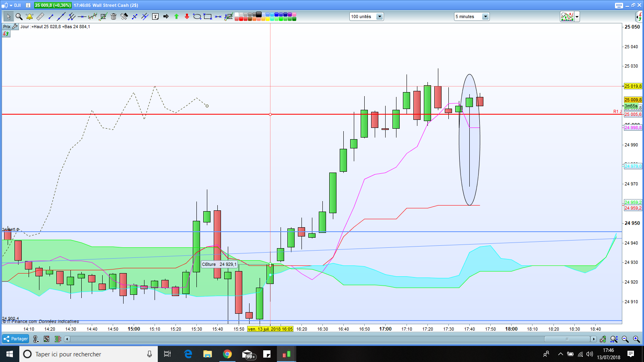
Task: Open File Explorer from the taskbar
Action: (x=208, y=354)
